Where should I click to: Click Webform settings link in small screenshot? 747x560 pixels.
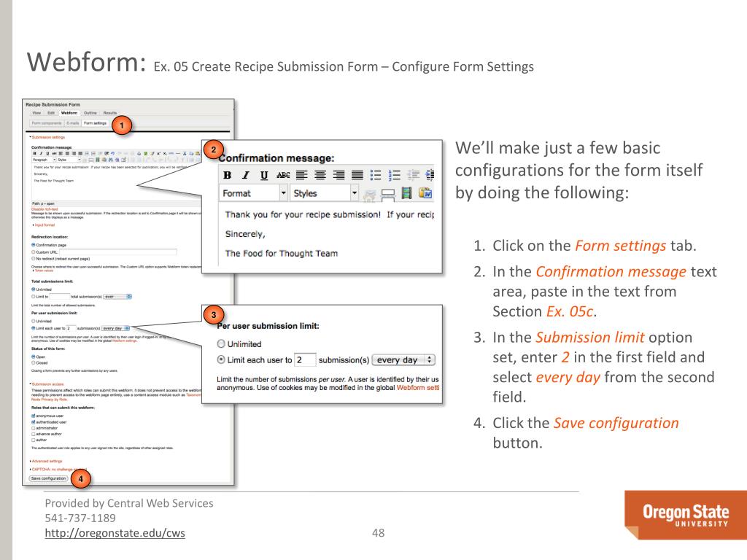coord(124,341)
